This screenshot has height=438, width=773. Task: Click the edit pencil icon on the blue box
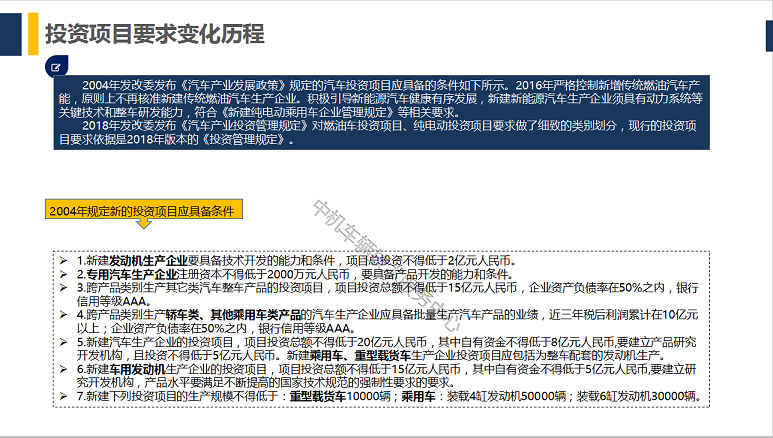[x=58, y=67]
